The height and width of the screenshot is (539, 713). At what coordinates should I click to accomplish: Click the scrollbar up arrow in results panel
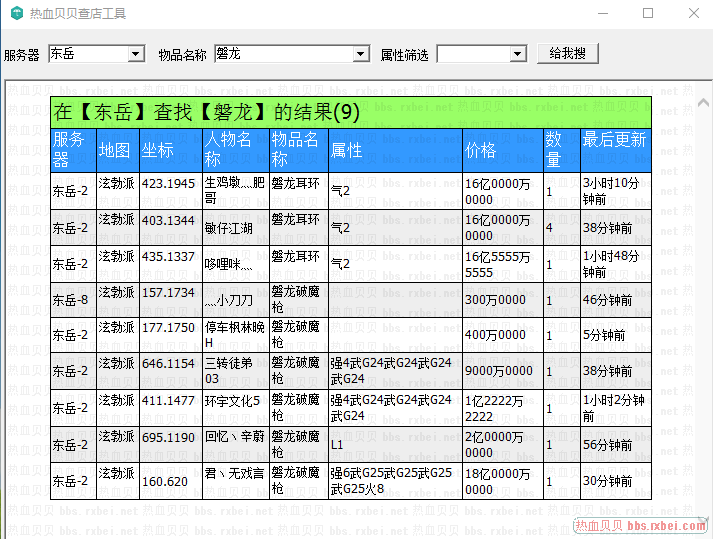point(703,101)
